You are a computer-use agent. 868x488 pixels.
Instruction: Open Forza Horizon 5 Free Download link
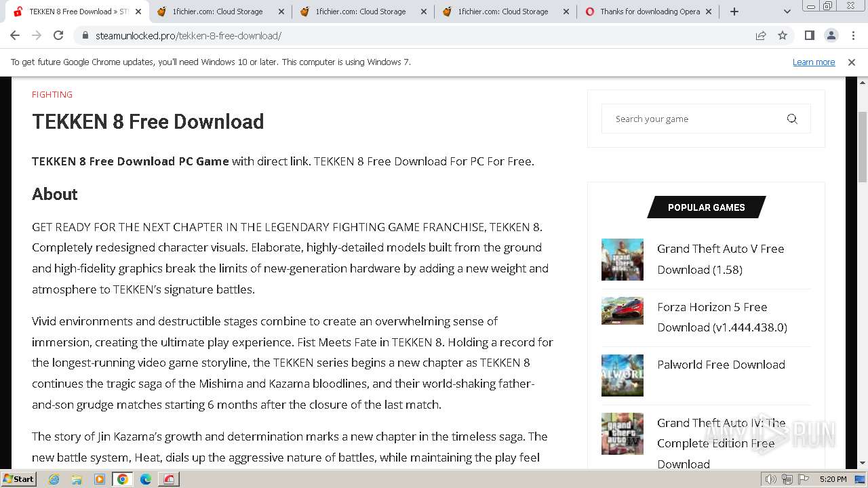coord(722,317)
